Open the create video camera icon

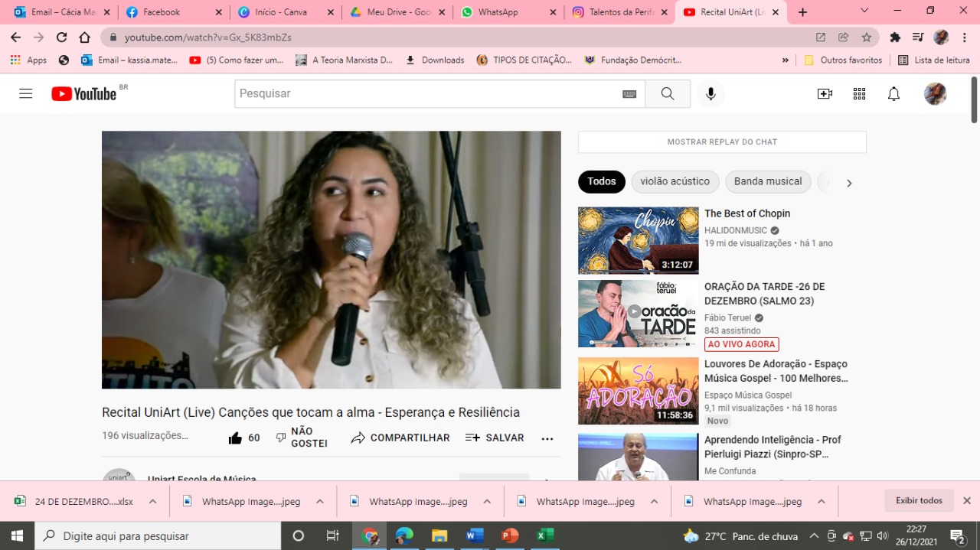click(825, 93)
